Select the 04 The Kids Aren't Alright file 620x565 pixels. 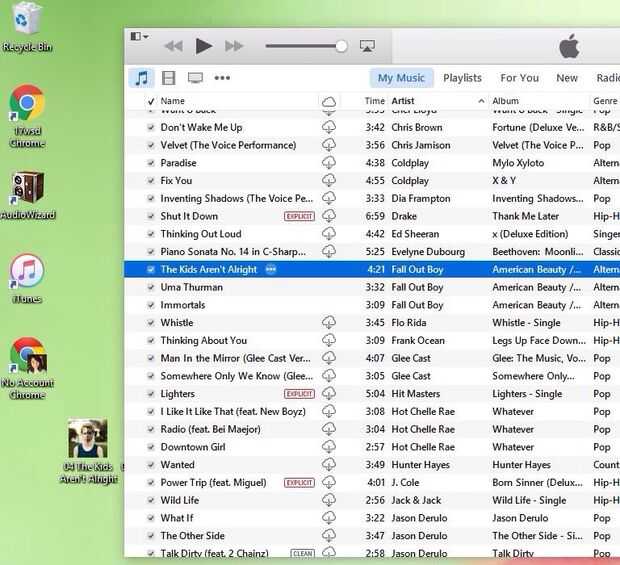click(x=88, y=452)
